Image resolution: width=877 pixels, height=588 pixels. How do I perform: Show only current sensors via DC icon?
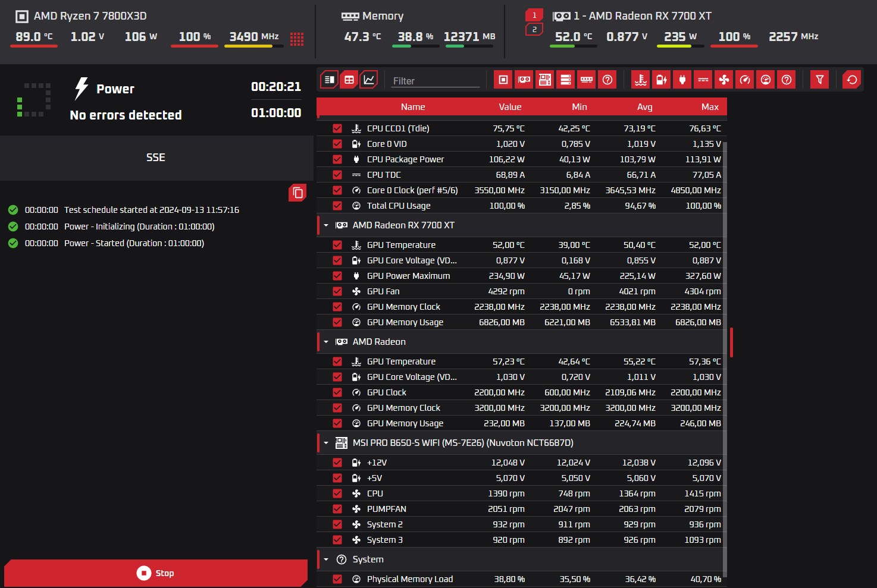pos(703,79)
